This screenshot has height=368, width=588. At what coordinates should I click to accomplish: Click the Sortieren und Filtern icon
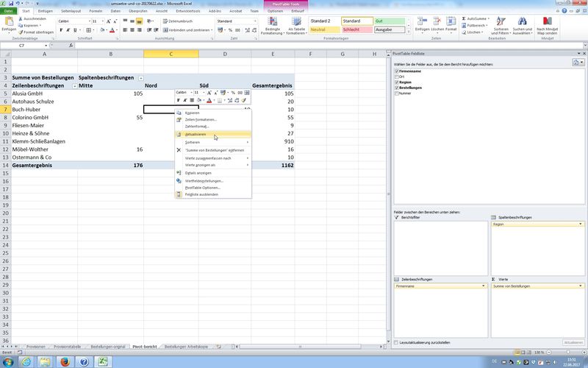(501, 26)
